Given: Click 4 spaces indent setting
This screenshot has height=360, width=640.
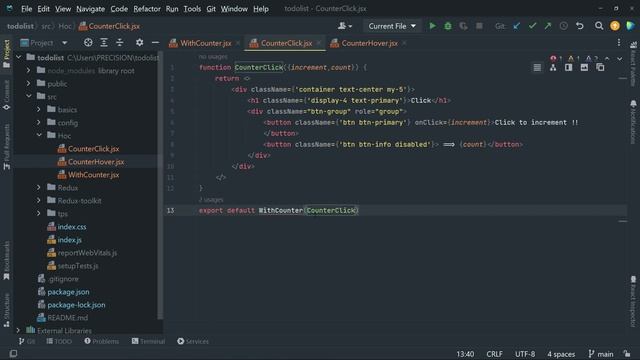Looking at the screenshot, I should click(561, 354).
